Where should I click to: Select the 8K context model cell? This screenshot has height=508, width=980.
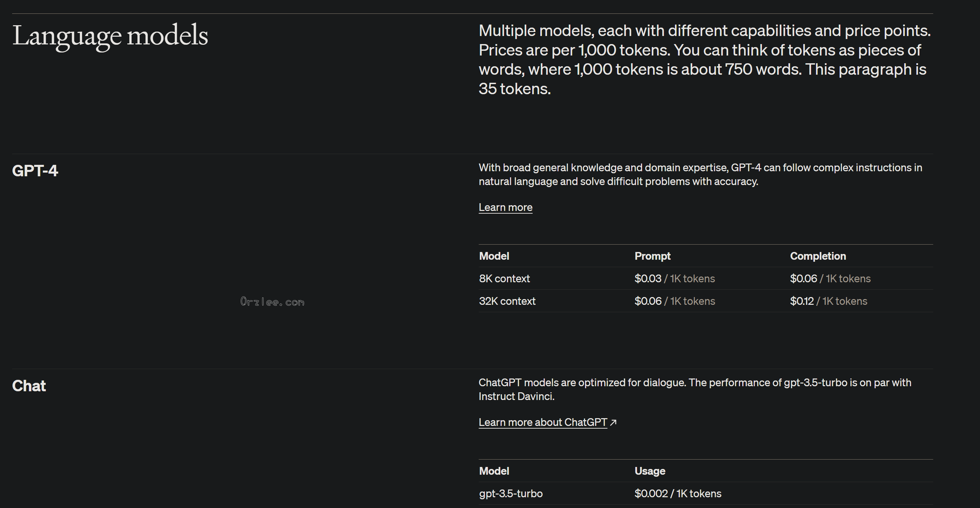(x=504, y=278)
